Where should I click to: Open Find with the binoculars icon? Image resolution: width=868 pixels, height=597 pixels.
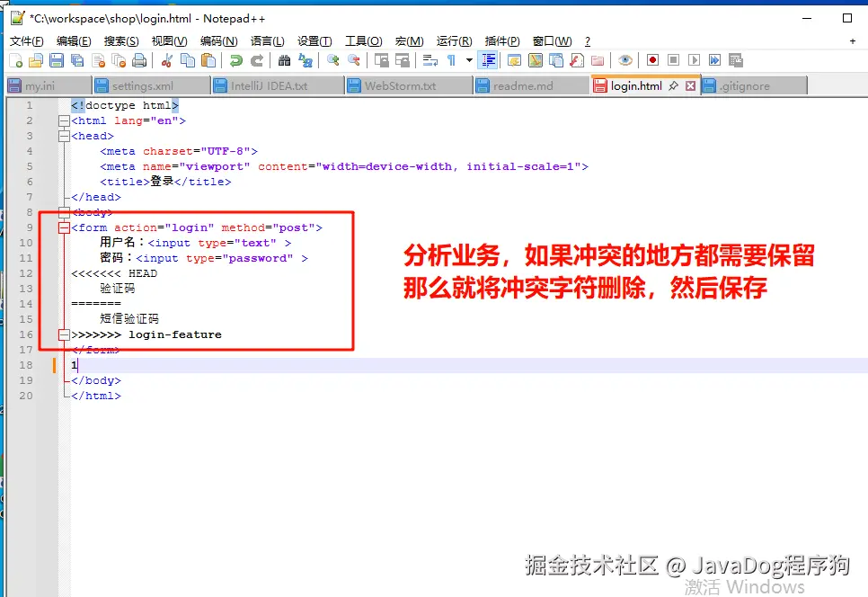tap(285, 60)
